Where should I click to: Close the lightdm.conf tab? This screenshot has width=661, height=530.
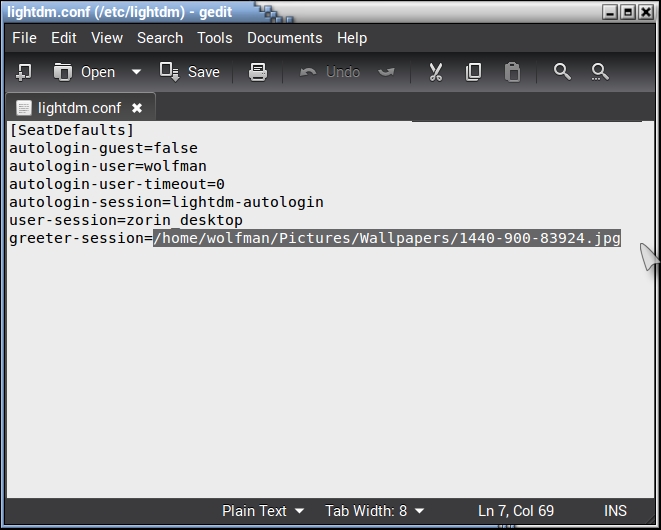pyautogui.click(x=137, y=108)
